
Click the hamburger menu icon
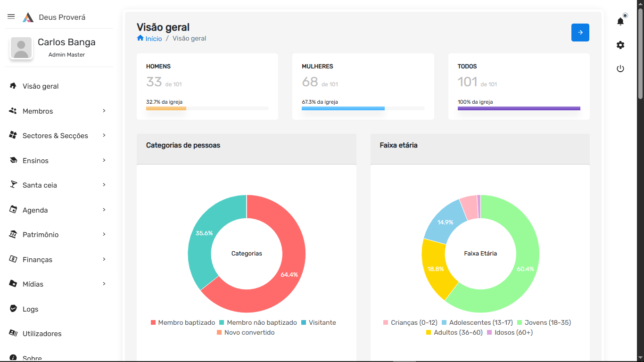(x=11, y=16)
